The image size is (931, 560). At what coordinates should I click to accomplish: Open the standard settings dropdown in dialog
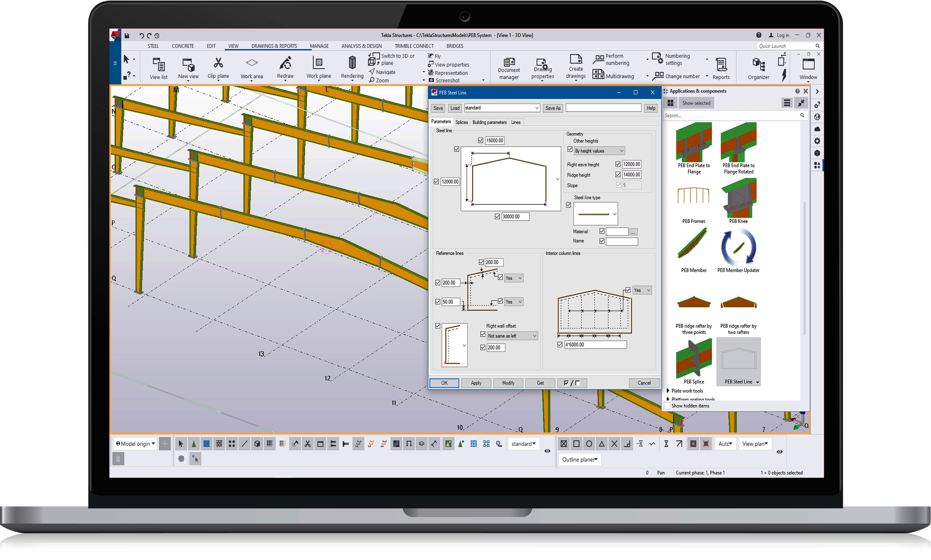coord(502,108)
